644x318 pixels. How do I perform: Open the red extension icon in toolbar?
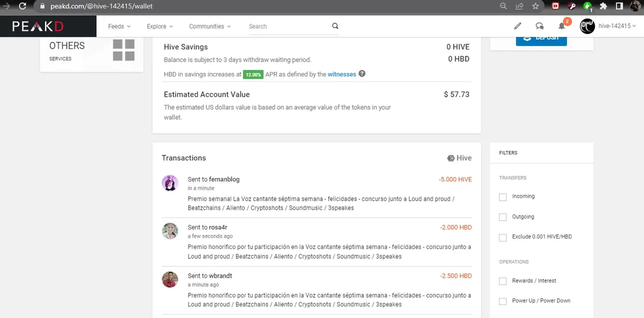coord(555,6)
